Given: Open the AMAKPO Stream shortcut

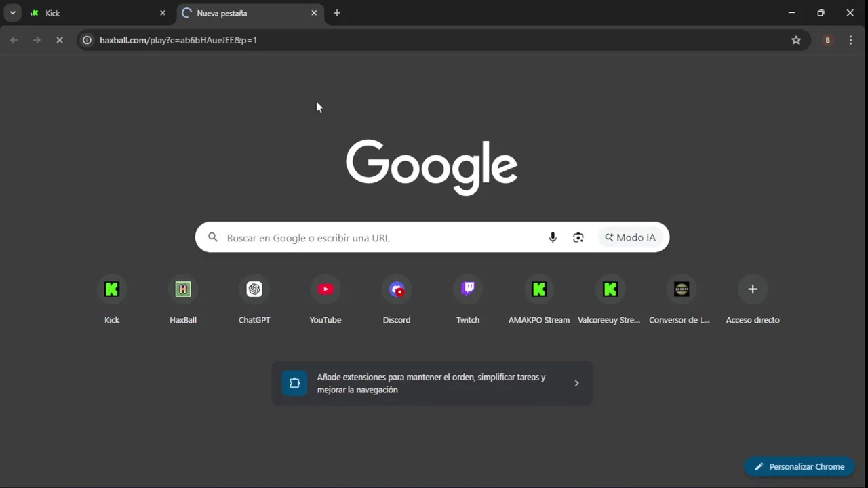Looking at the screenshot, I should (x=539, y=300).
